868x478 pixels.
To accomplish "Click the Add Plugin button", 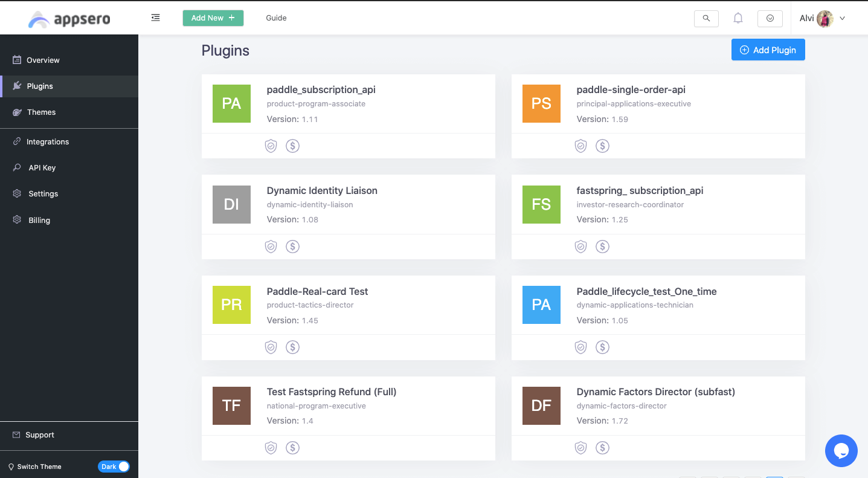I will point(768,50).
